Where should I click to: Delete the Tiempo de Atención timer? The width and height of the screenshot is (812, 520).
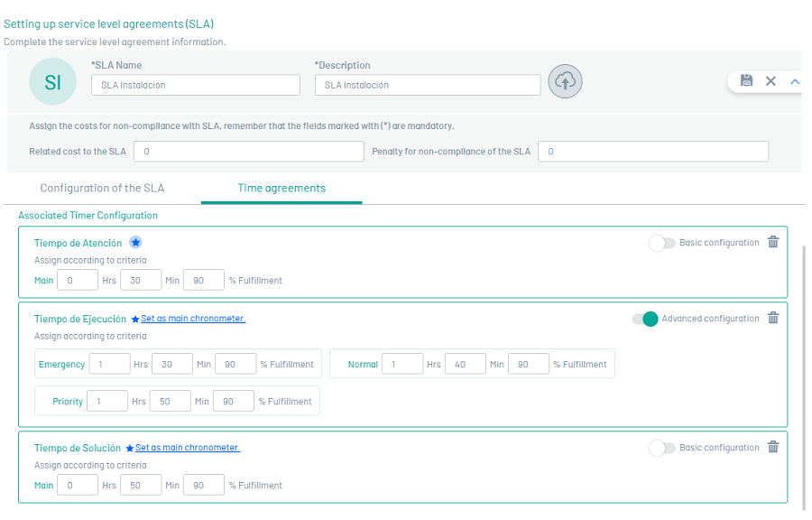[x=773, y=242]
